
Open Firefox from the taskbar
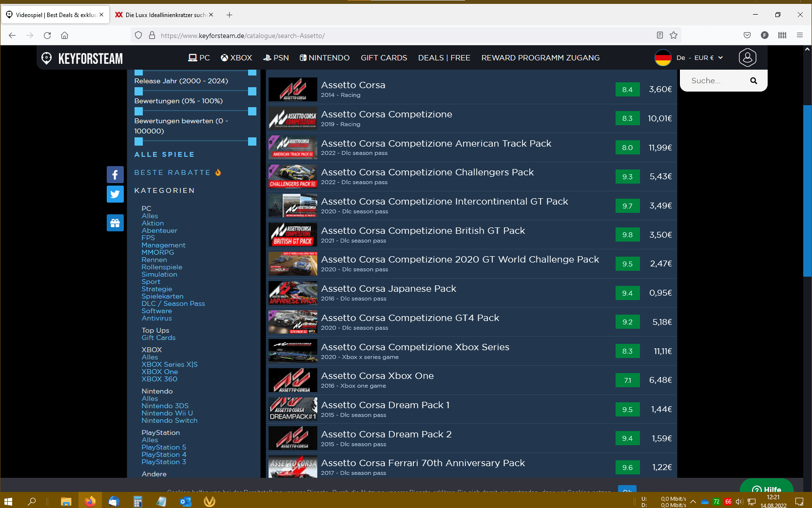point(90,501)
